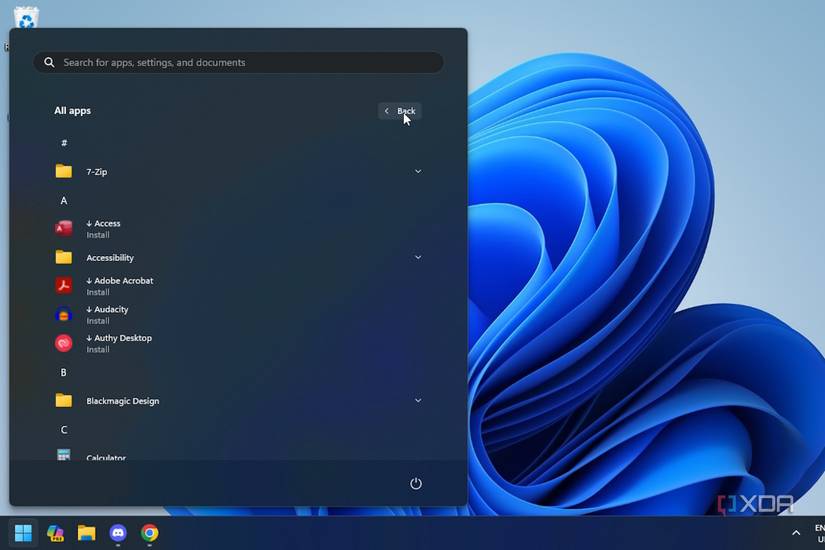Click Install under Audacity

(x=98, y=321)
